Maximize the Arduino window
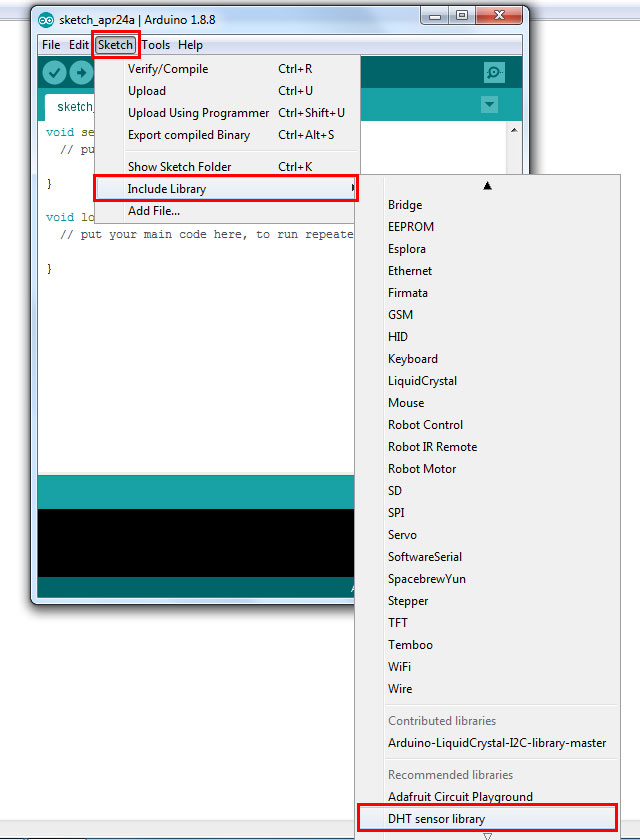The height and width of the screenshot is (840, 640). coord(462,16)
